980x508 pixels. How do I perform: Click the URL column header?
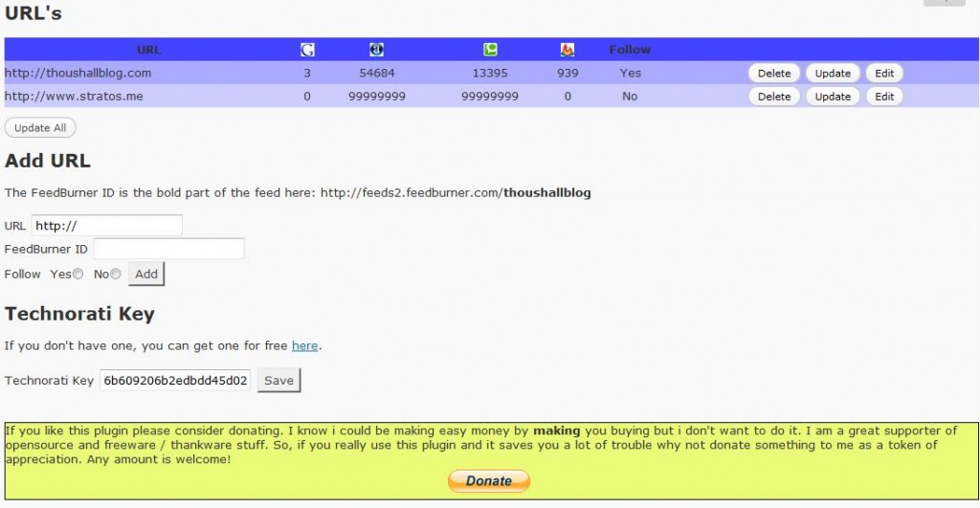(148, 50)
